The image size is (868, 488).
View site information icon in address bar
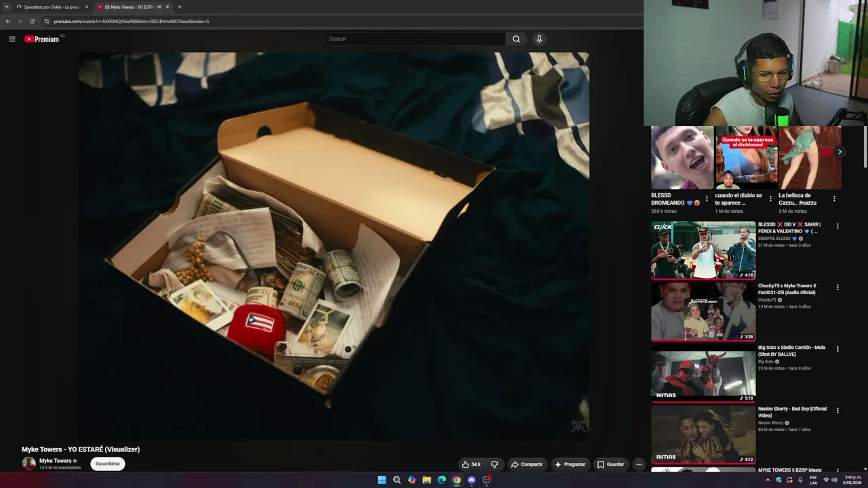(x=46, y=21)
